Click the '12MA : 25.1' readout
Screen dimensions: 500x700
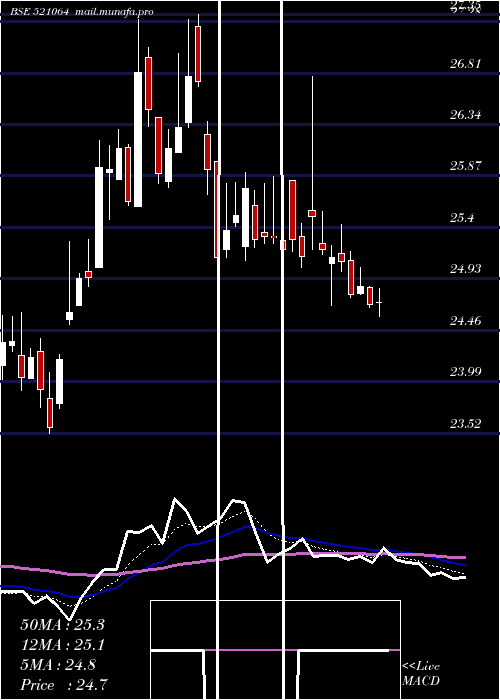[62, 645]
